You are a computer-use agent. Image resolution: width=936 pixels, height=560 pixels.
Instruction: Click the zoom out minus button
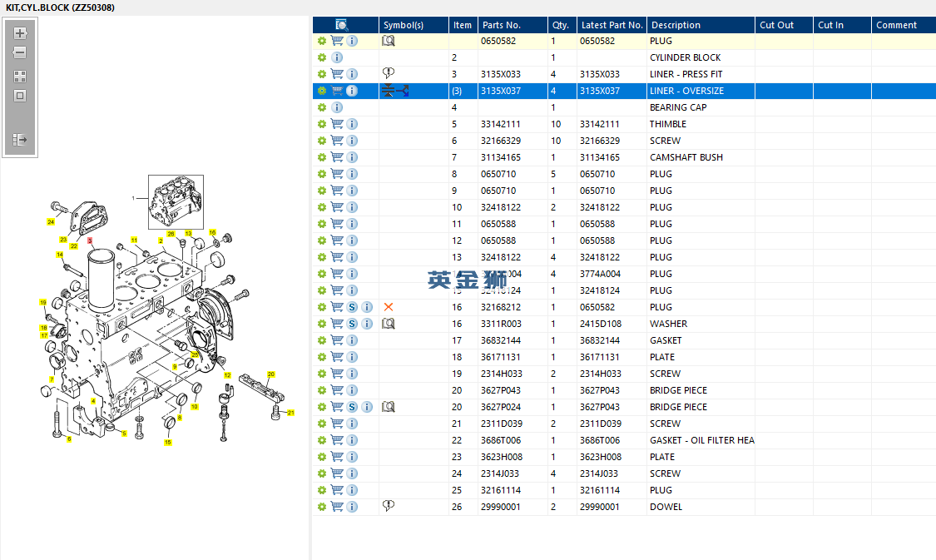21,52
